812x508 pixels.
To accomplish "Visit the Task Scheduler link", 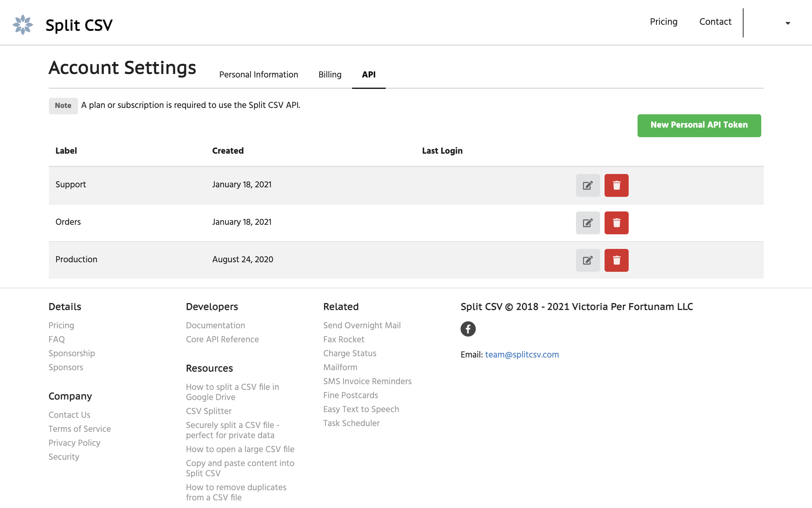I will (351, 423).
